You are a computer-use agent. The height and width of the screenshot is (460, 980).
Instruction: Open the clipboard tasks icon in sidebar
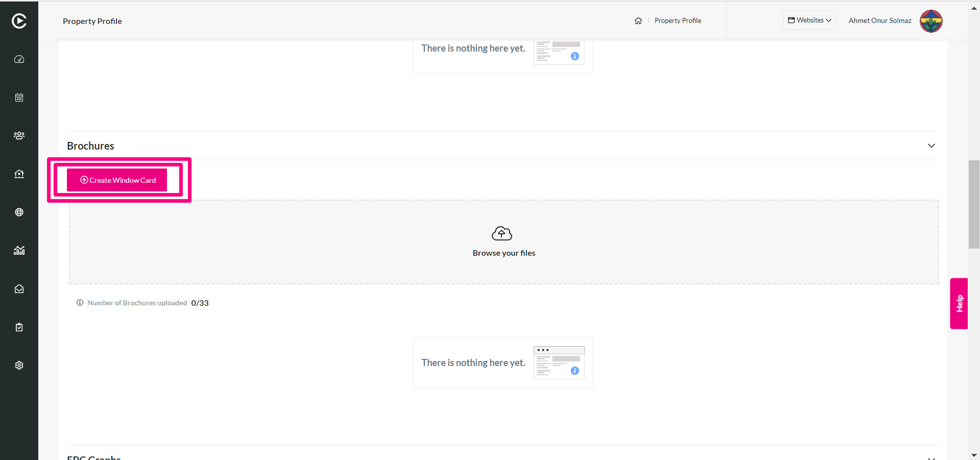19,327
